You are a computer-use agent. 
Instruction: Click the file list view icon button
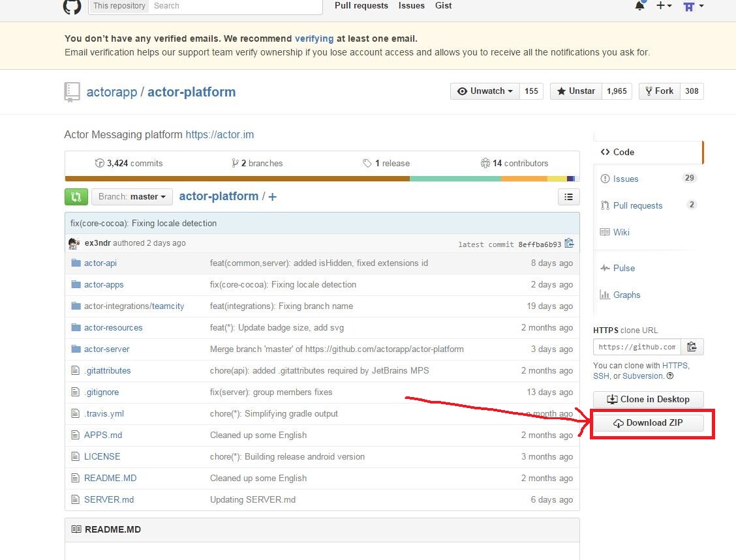[568, 197]
